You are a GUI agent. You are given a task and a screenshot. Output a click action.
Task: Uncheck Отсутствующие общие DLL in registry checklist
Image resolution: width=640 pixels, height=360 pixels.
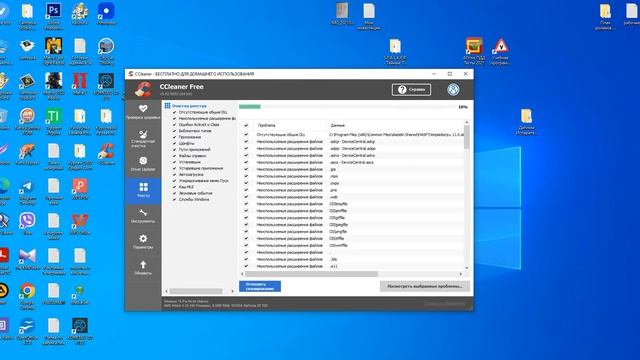click(x=174, y=112)
